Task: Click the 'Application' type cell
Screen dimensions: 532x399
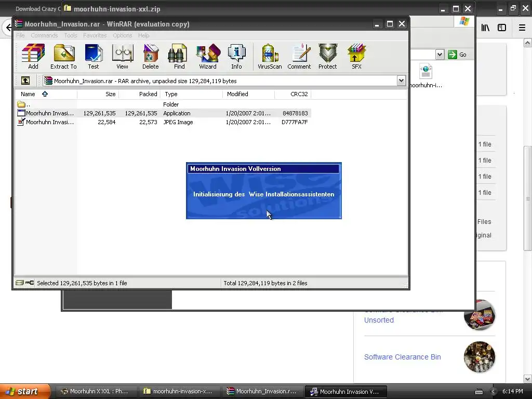Action: [x=177, y=113]
